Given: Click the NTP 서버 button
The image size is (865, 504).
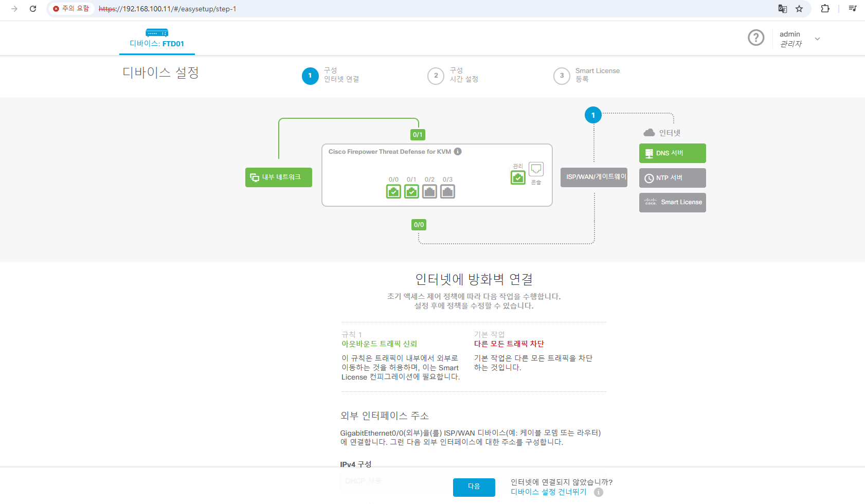Looking at the screenshot, I should point(673,178).
